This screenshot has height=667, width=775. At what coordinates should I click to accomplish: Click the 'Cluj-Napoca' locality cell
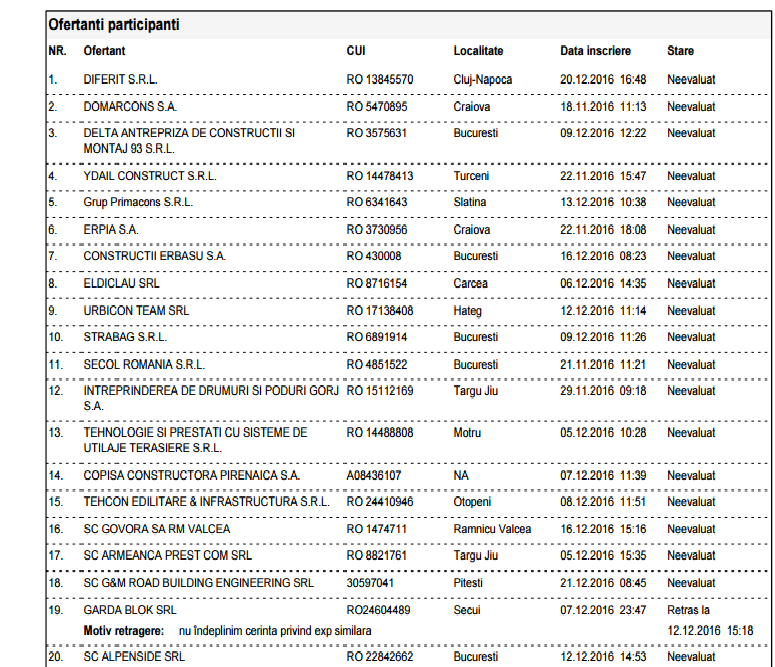pyautogui.click(x=483, y=79)
